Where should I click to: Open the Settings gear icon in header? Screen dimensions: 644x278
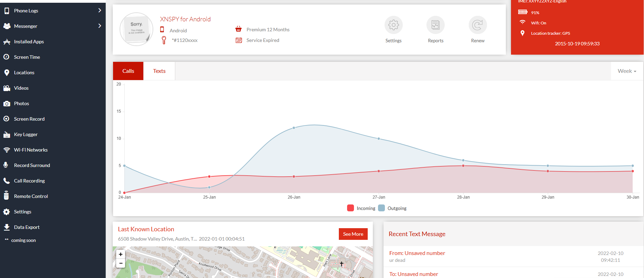tap(393, 25)
